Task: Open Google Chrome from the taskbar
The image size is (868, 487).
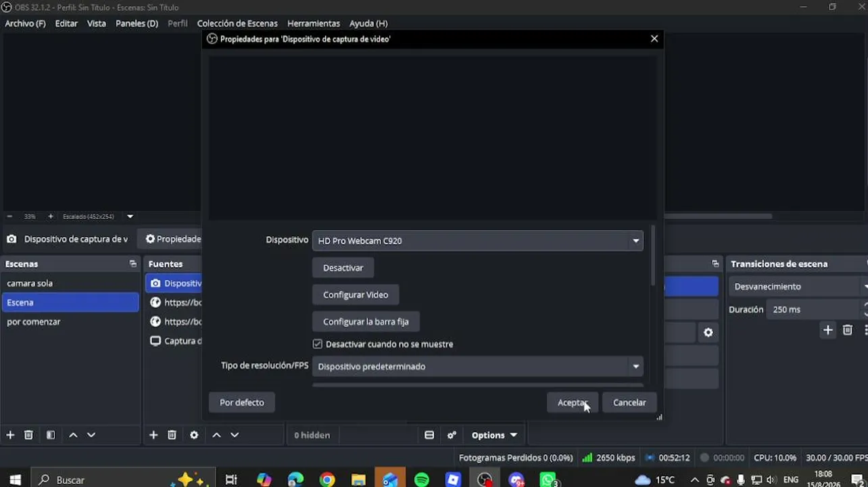Action: point(327,480)
